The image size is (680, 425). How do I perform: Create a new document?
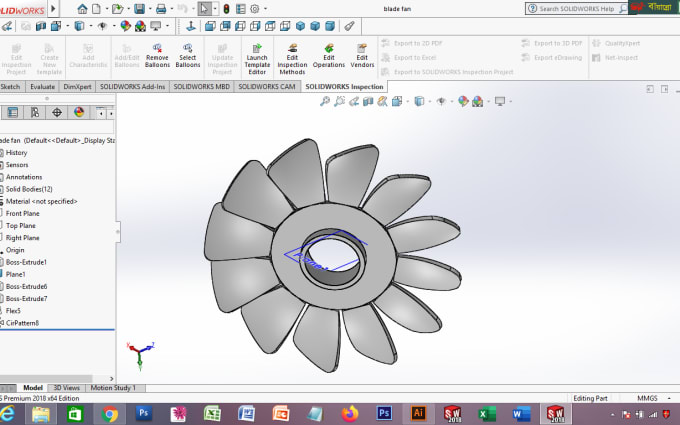(x=96, y=9)
